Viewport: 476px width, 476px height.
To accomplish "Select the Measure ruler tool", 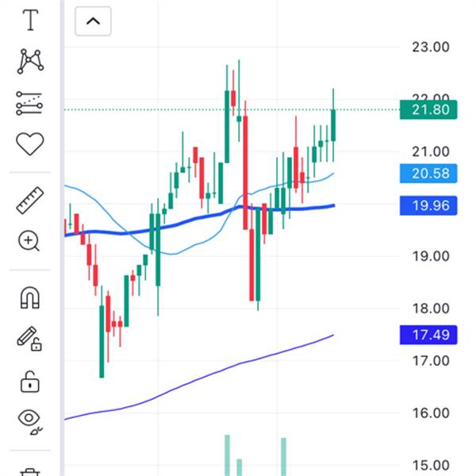I will [x=30, y=201].
